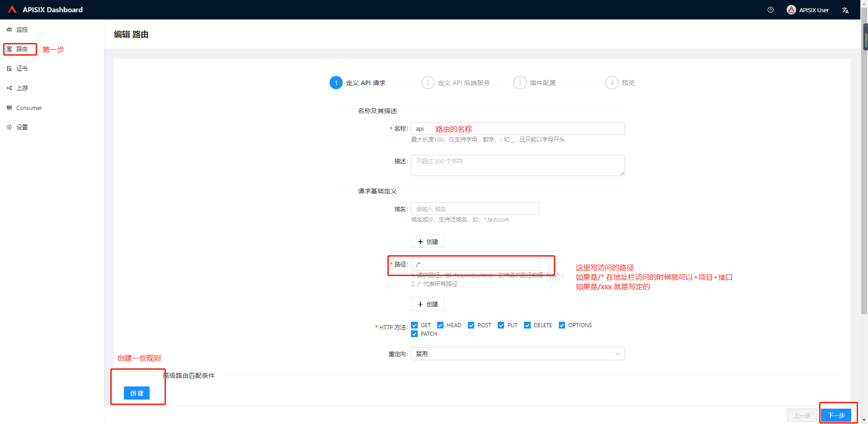Open the 设置 settings section

pyautogui.click(x=21, y=127)
